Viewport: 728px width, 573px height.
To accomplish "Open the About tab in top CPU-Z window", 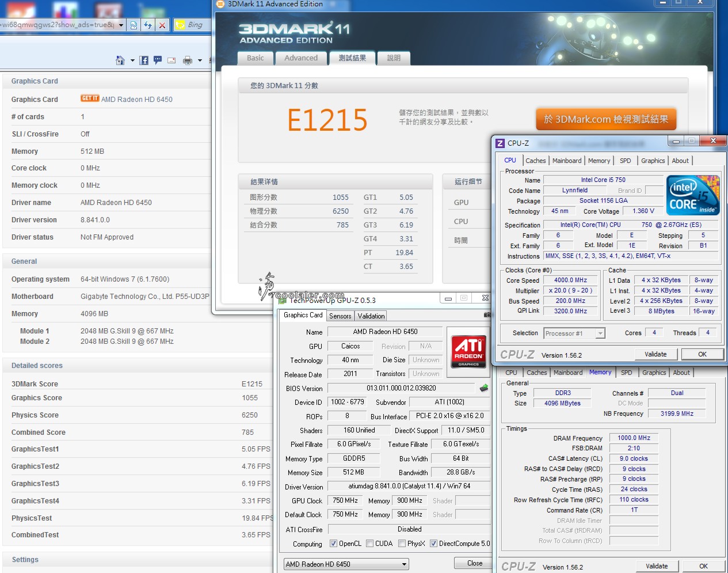I will point(680,161).
